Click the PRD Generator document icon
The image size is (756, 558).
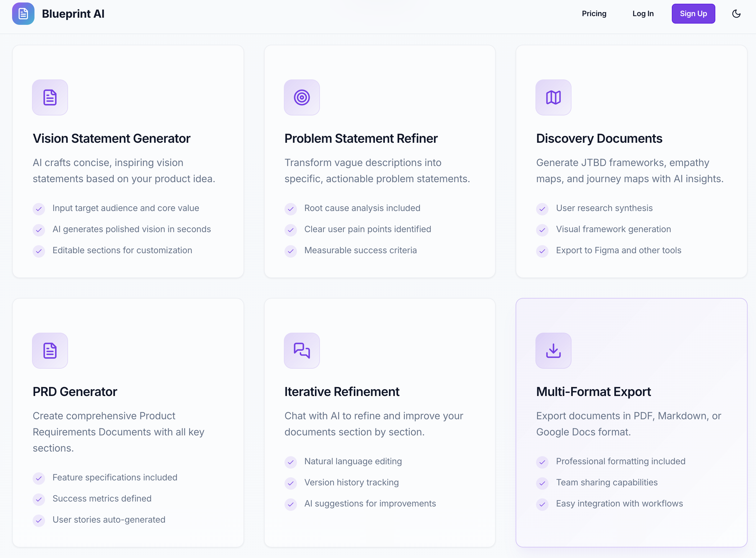[50, 351]
